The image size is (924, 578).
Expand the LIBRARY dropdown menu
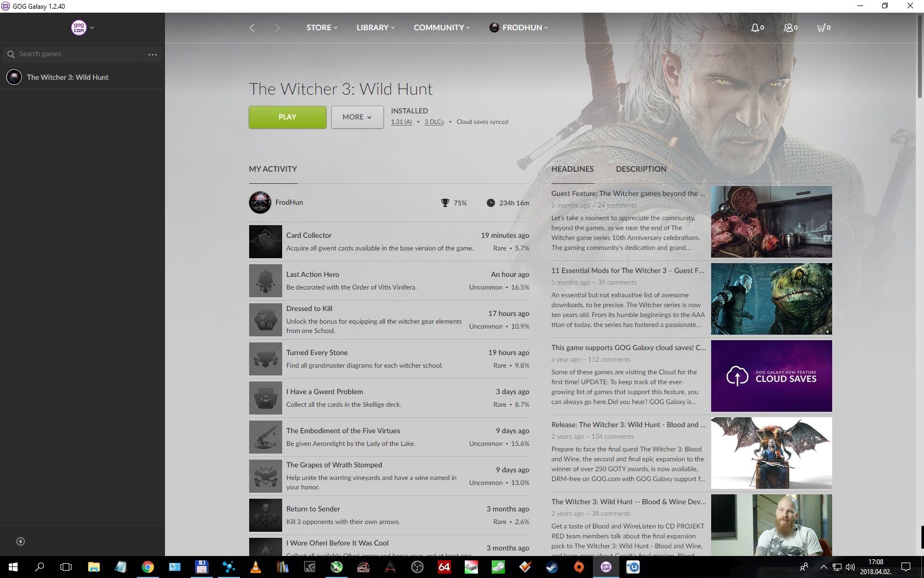click(x=375, y=28)
